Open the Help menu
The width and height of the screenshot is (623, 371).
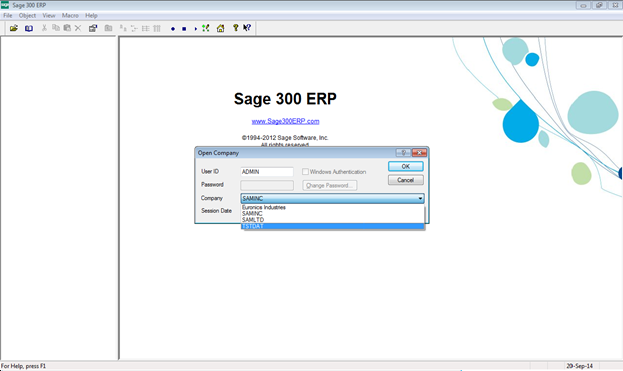coord(91,15)
